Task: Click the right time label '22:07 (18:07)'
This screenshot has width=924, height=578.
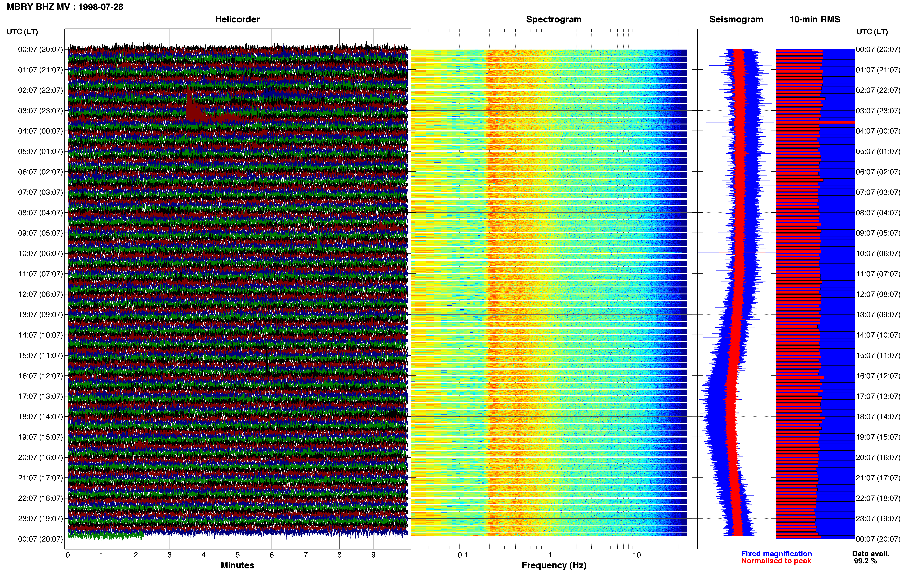Action: [878, 498]
